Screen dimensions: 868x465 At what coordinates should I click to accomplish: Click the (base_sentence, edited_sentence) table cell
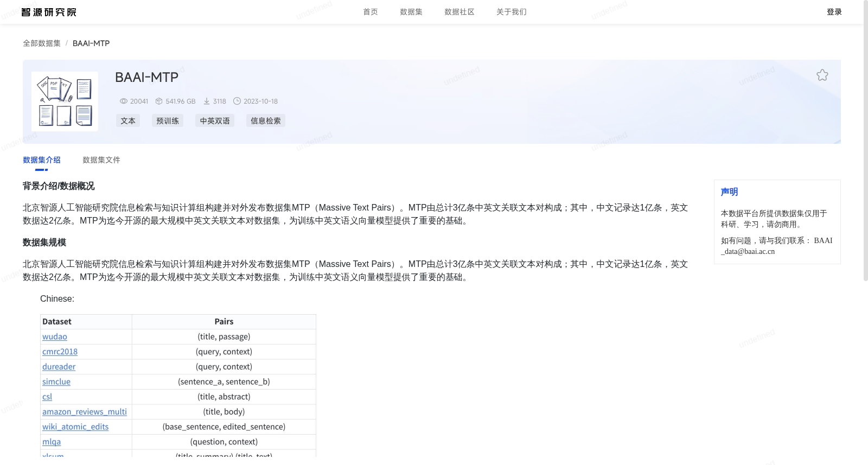[x=224, y=427]
